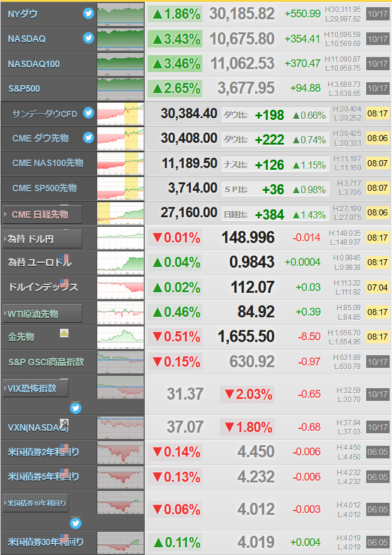Open the S&P GSCI商品指数 link
Image resolution: width=392 pixels, height=555 pixels.
(x=46, y=362)
